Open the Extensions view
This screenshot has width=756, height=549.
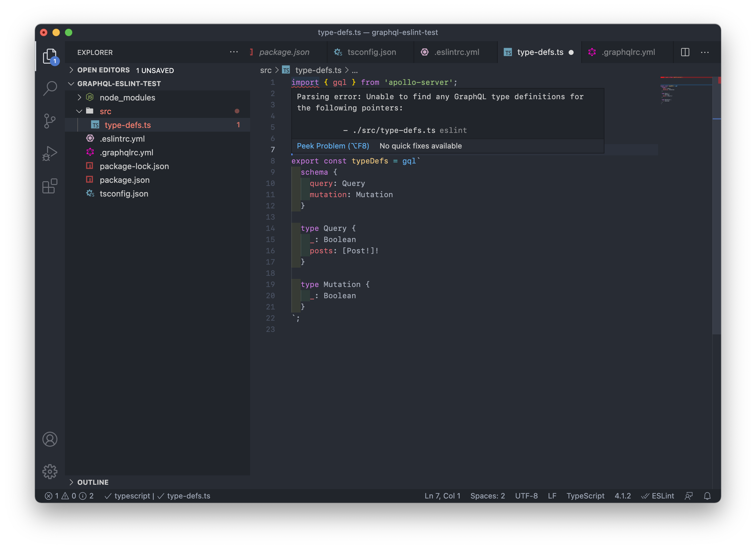(x=50, y=186)
